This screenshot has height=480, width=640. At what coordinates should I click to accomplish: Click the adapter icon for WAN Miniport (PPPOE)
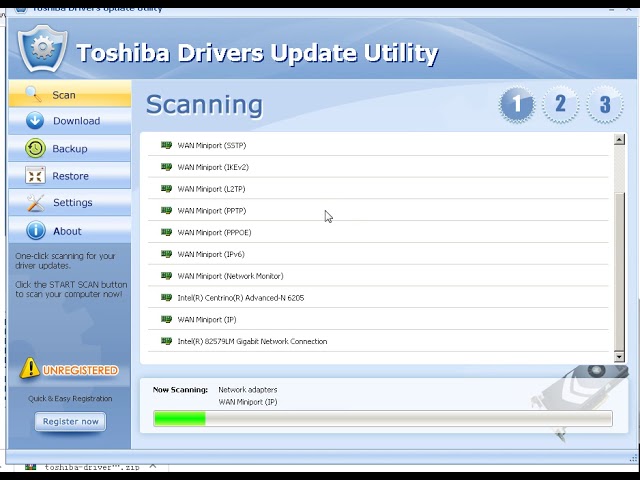(x=166, y=232)
